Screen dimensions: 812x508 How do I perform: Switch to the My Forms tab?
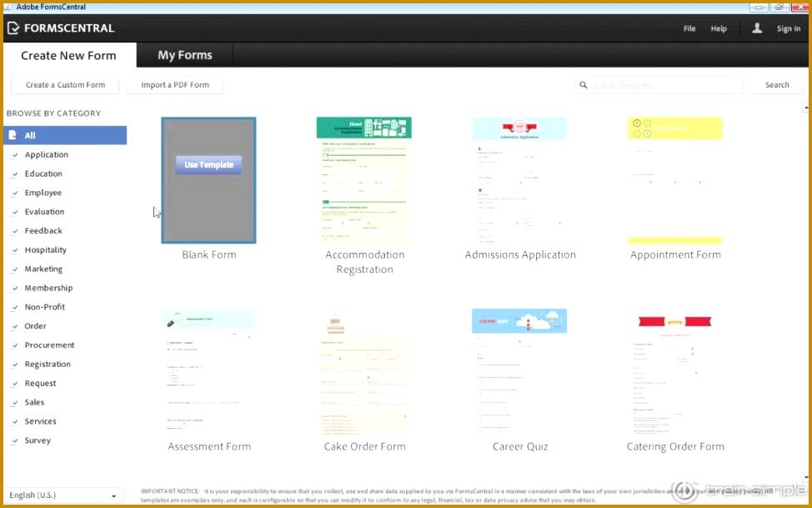click(184, 55)
